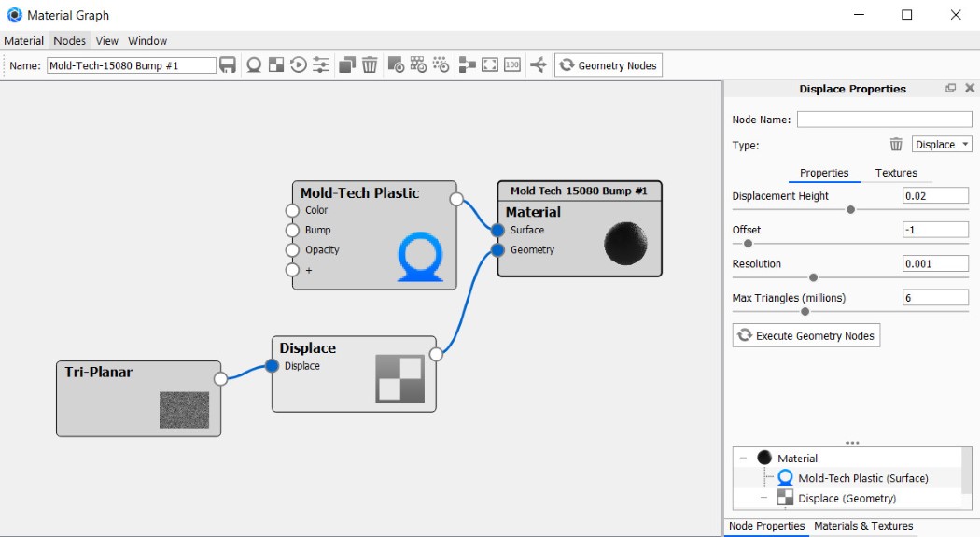Click the save material icon in toolbar
980x537 pixels.
(228, 65)
